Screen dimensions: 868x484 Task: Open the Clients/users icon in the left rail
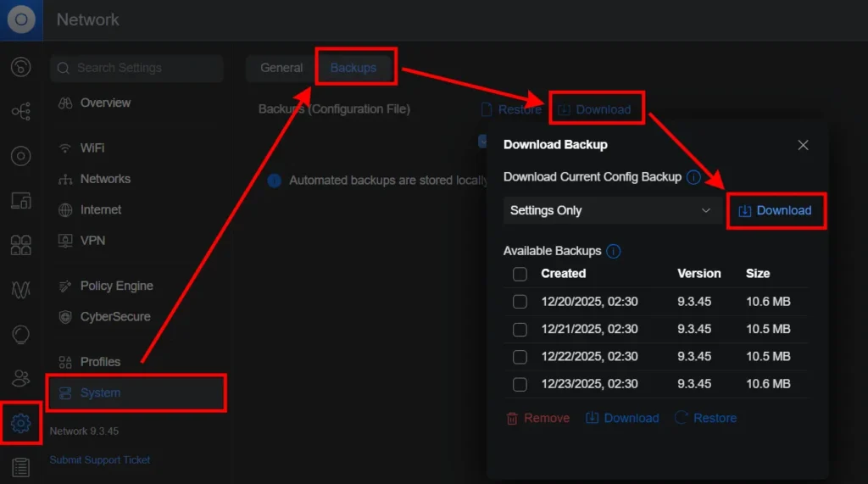(x=21, y=378)
